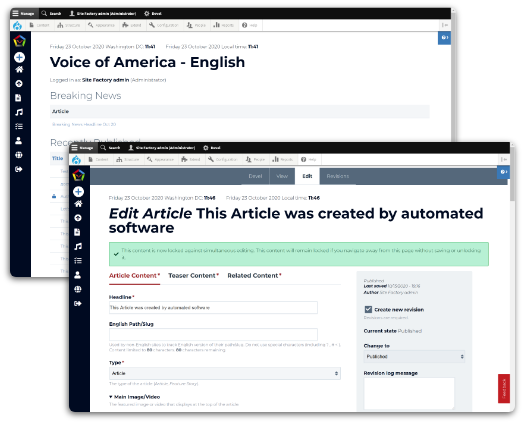Viewport: 523px width, 424px height.
Task: Click blue help button in Voice of America window
Action: [x=444, y=38]
